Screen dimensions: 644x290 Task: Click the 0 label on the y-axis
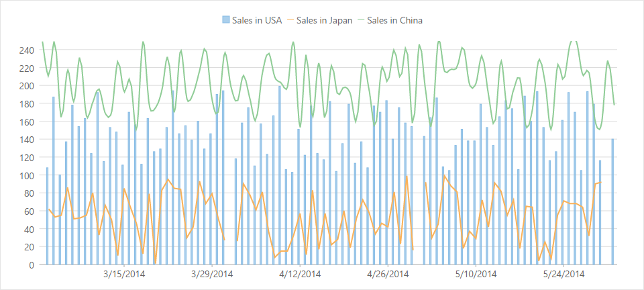pyautogui.click(x=32, y=264)
